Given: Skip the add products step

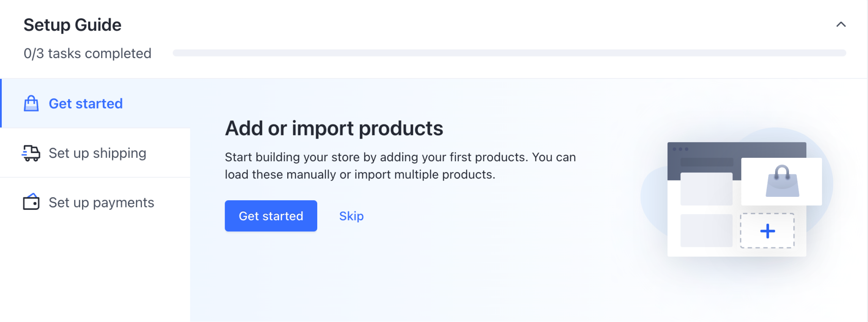Looking at the screenshot, I should 351,216.
